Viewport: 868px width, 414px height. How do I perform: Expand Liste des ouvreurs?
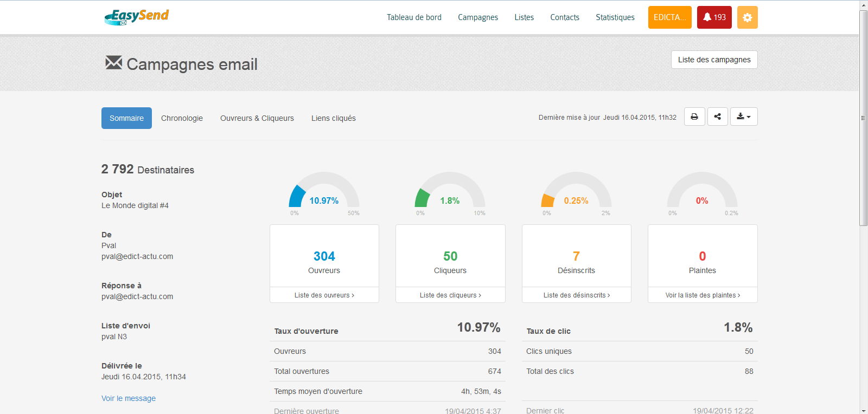324,295
